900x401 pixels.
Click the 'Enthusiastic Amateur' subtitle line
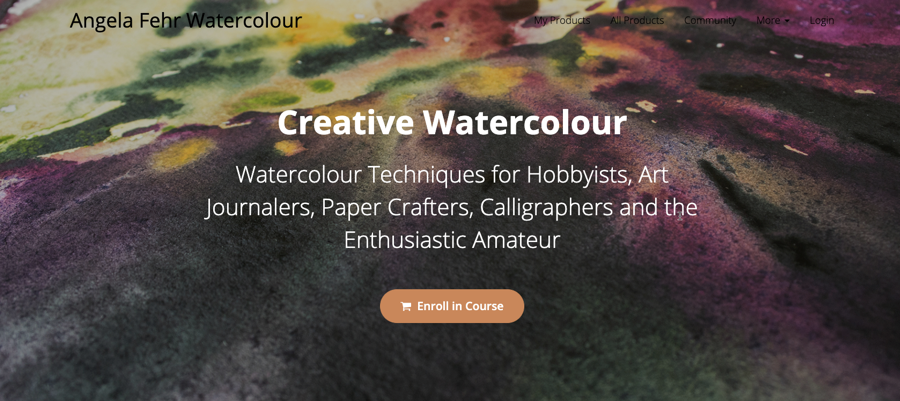pos(452,240)
